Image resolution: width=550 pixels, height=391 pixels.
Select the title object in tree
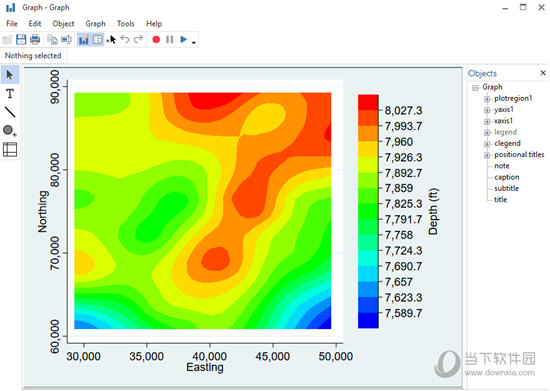pos(501,199)
